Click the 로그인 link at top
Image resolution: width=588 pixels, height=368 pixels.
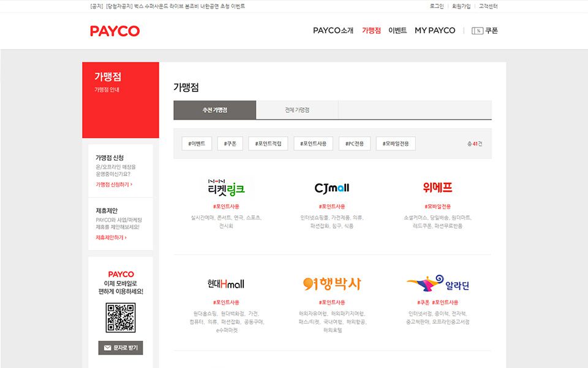pyautogui.click(x=437, y=6)
